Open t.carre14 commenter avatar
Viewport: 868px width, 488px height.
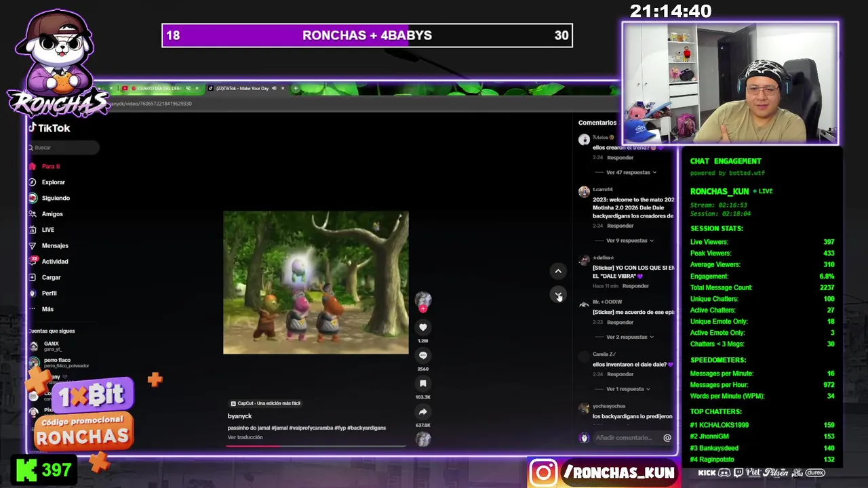584,192
